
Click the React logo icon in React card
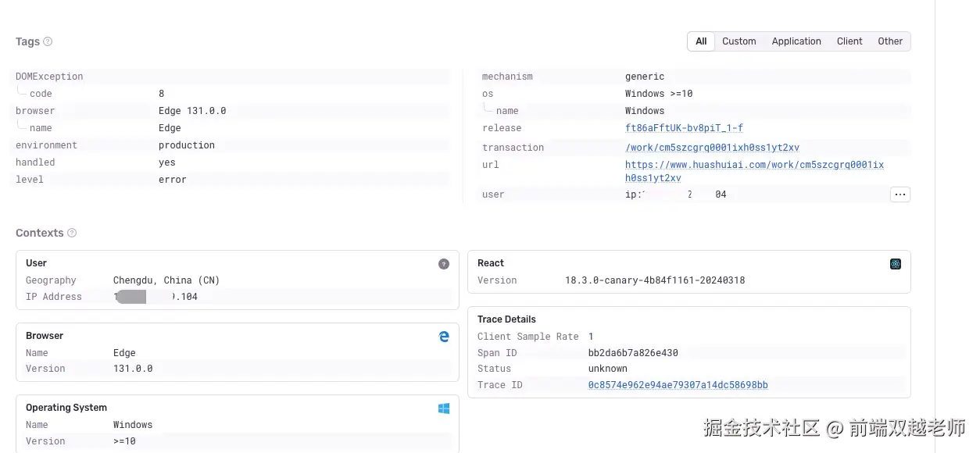tap(896, 264)
